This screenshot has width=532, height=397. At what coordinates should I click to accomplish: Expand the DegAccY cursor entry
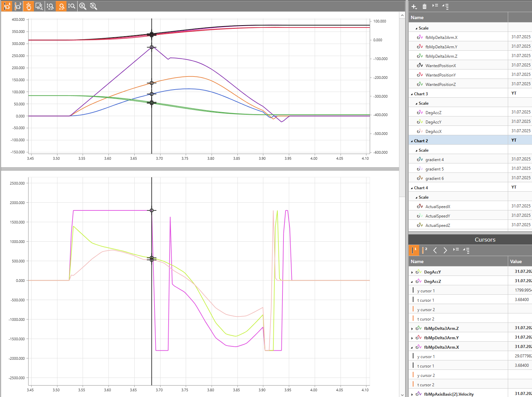pos(412,272)
